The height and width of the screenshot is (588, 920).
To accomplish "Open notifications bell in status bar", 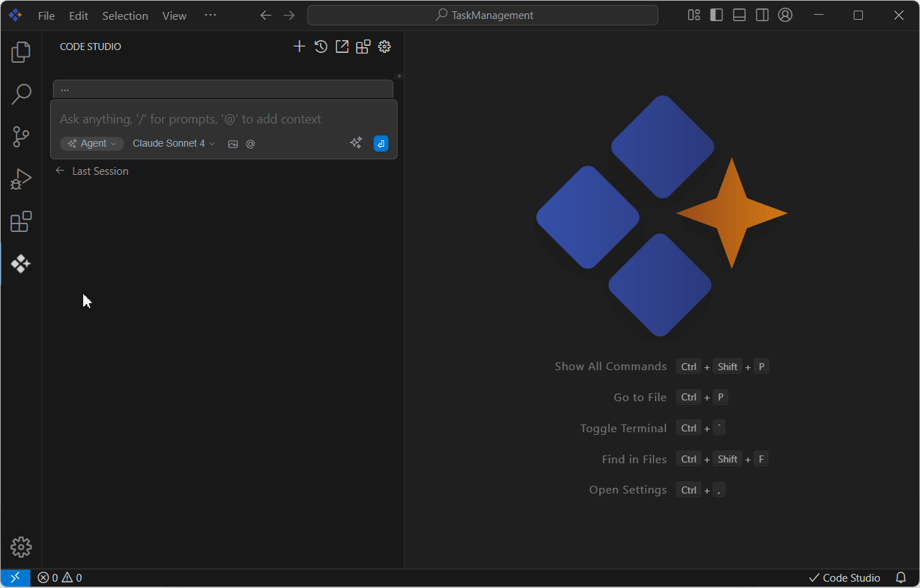I will (x=901, y=578).
